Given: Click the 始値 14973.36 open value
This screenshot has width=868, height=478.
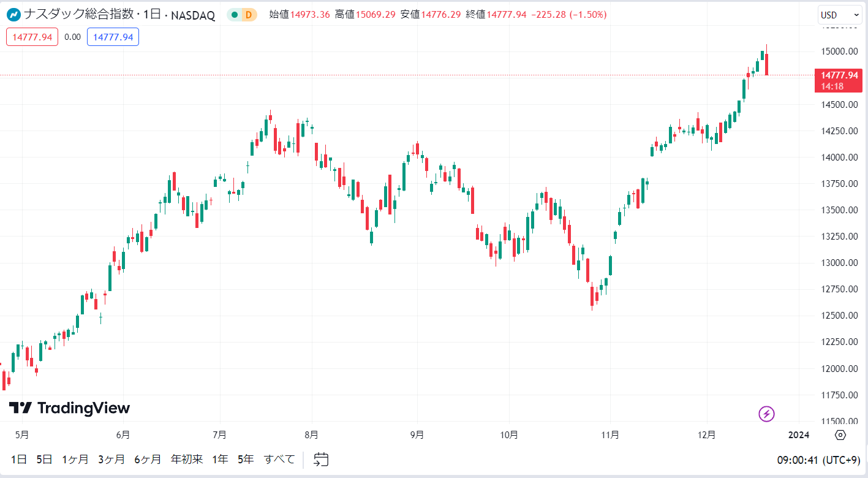Looking at the screenshot, I should point(300,15).
